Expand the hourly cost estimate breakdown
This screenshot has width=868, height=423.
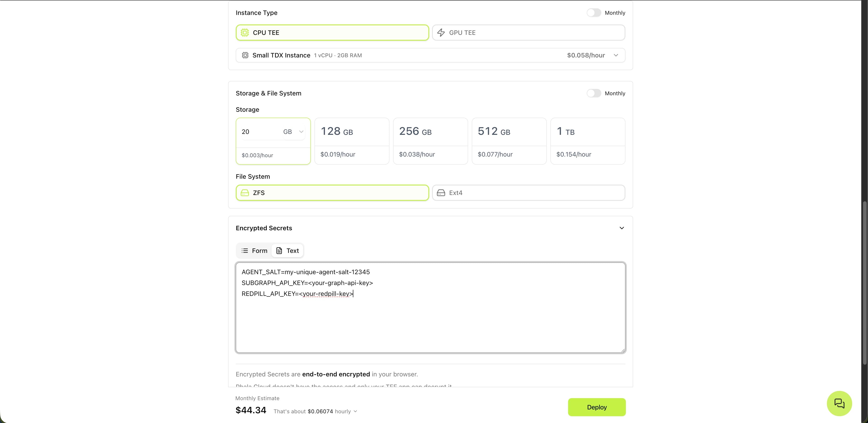point(355,411)
